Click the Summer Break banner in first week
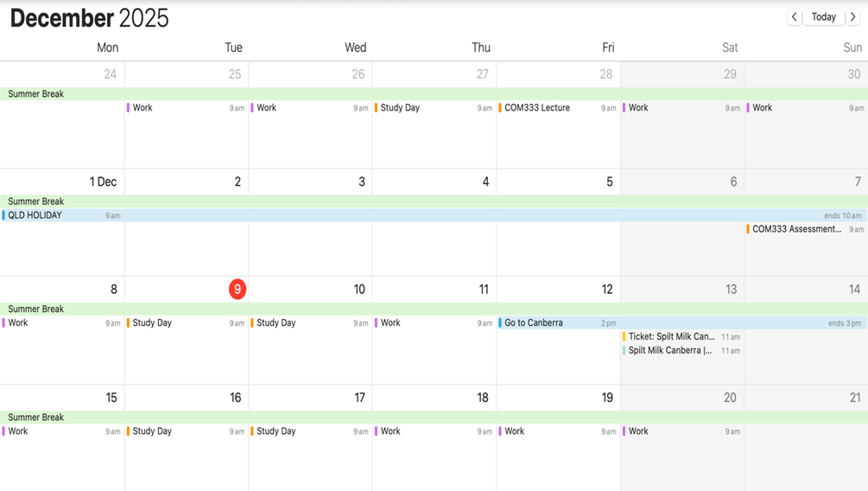 click(36, 94)
